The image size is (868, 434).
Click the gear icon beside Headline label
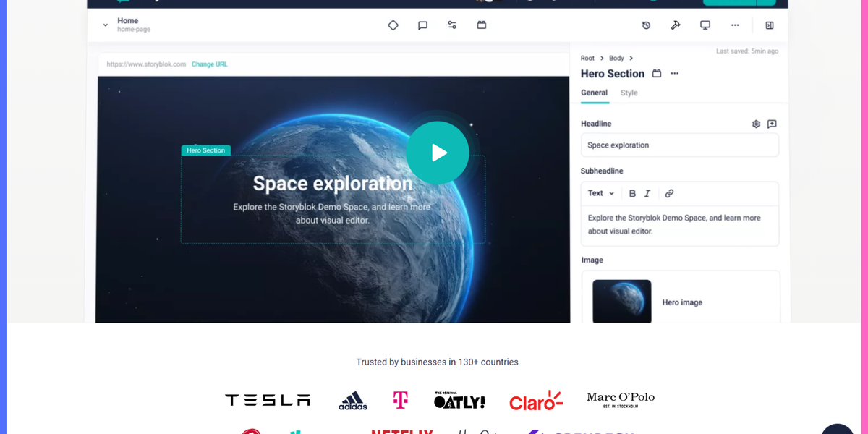[x=756, y=124]
